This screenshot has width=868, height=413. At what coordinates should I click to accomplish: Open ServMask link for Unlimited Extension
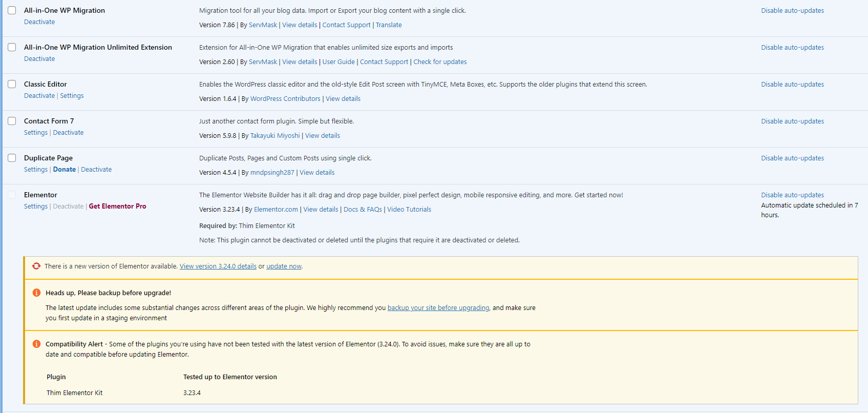coord(263,62)
